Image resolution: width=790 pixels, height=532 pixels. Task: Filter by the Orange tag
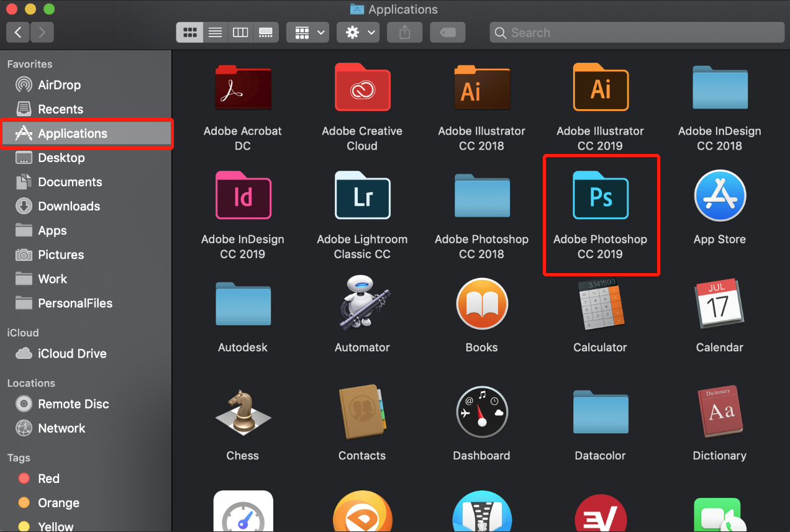tap(86, 502)
